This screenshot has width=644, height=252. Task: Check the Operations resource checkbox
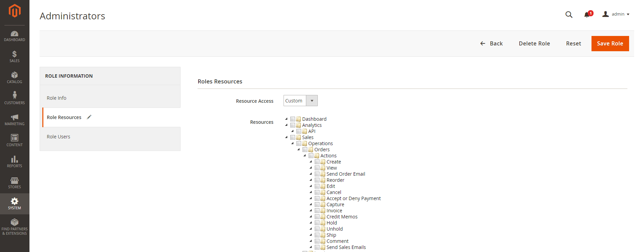tap(299, 143)
